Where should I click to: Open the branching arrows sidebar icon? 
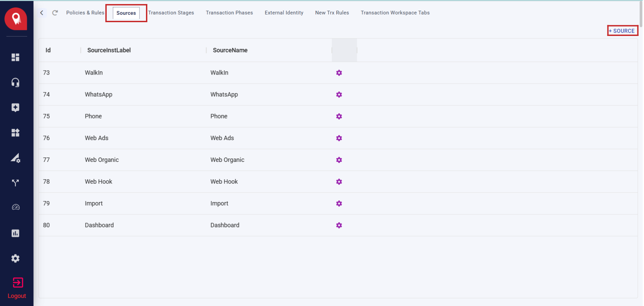pos(15,183)
